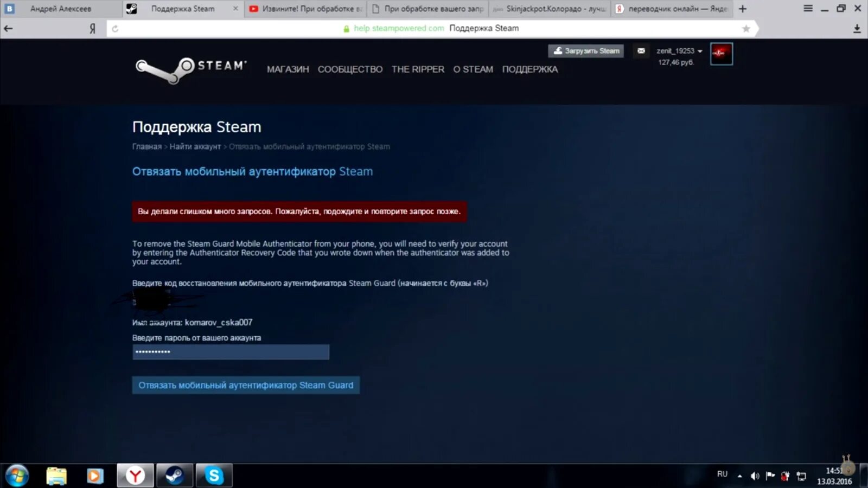Switch to Андрей Алексеев browser tab

point(61,9)
